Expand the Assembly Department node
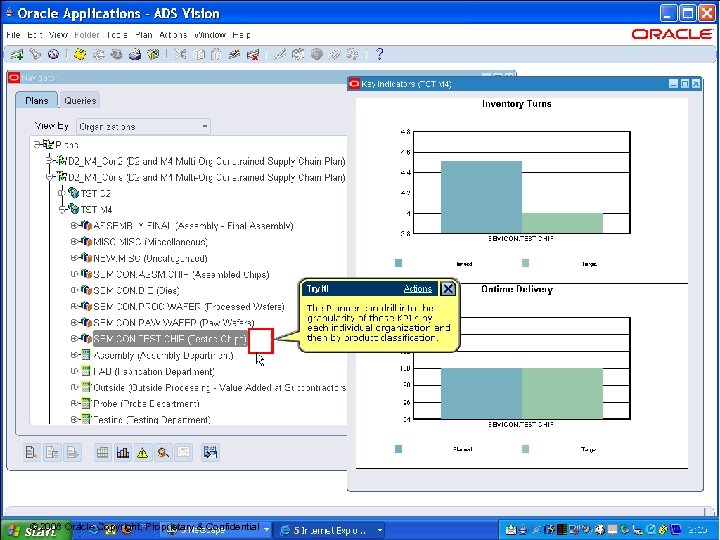This screenshot has width=720, height=540. [x=73, y=355]
